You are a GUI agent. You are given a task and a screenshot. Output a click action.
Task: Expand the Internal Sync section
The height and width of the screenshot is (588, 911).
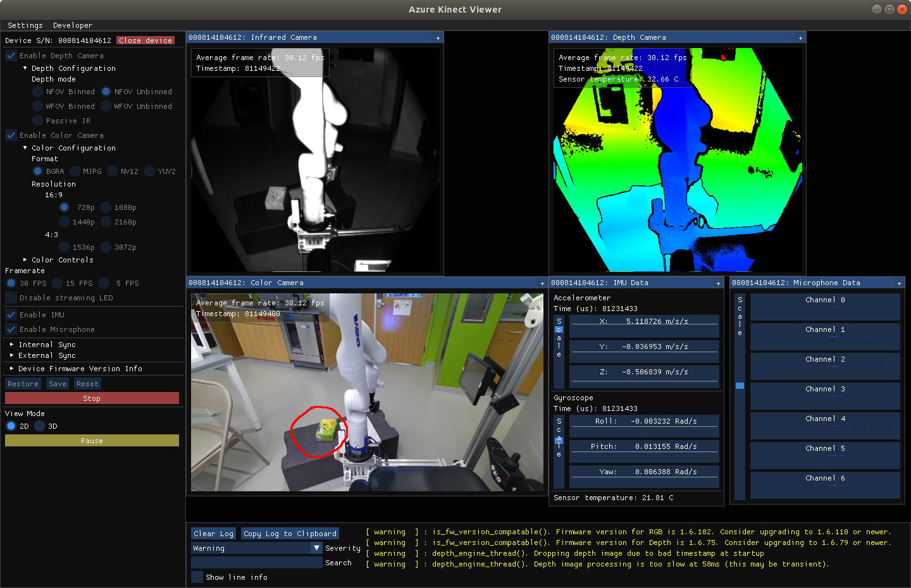tap(12, 345)
